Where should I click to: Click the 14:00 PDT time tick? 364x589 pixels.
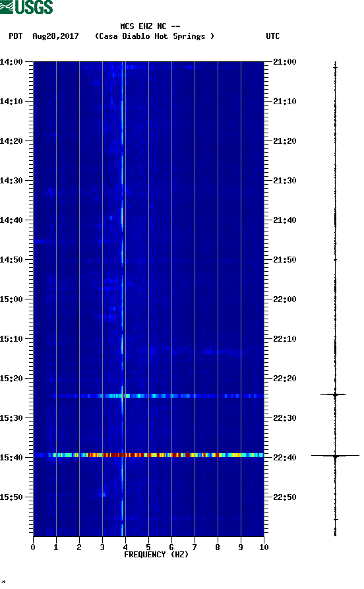click(11, 61)
